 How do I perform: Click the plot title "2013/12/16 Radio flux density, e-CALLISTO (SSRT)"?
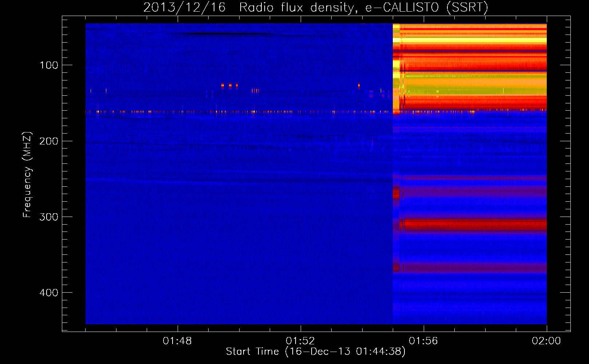coord(316,7)
